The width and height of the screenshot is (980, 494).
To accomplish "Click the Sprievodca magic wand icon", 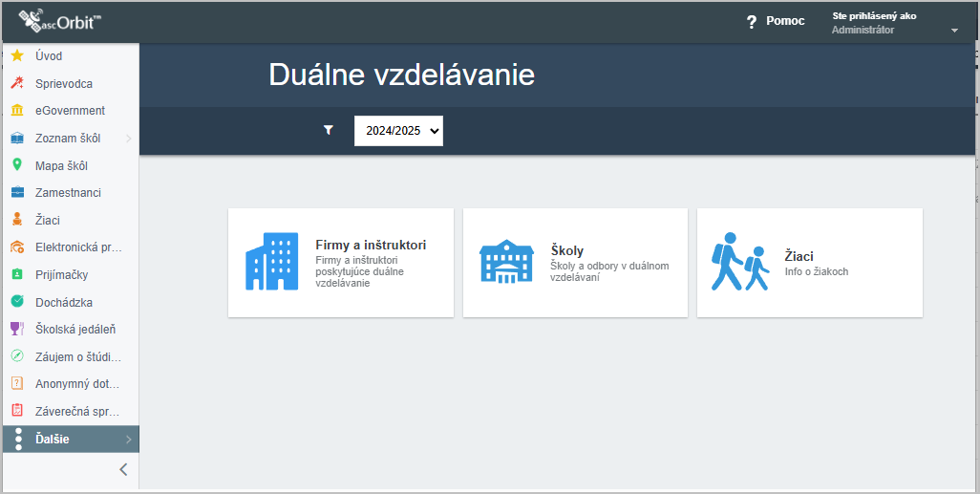I will (17, 83).
